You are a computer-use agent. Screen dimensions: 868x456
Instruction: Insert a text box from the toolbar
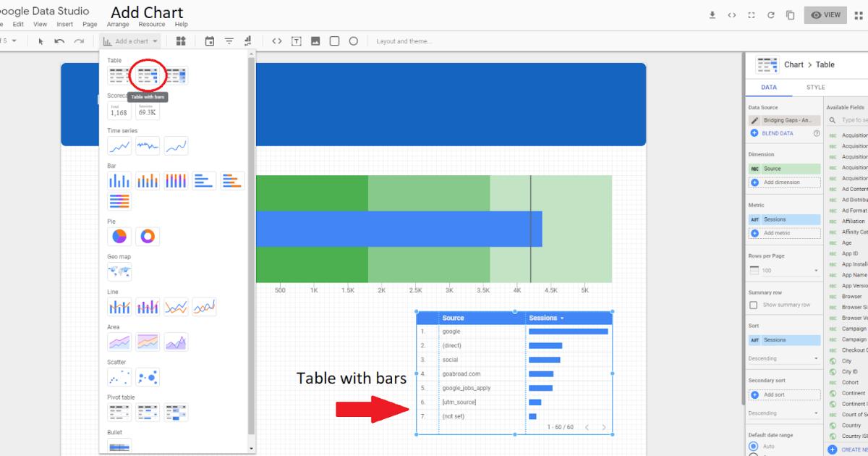tap(296, 41)
